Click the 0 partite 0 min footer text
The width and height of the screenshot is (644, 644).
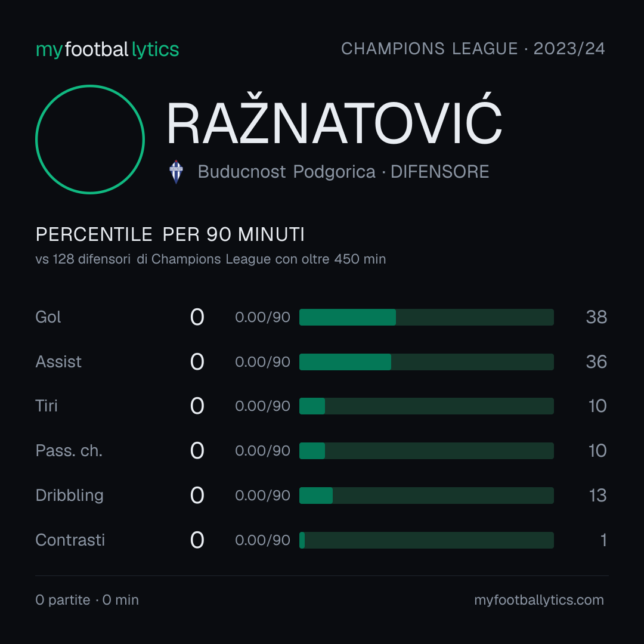point(87,600)
